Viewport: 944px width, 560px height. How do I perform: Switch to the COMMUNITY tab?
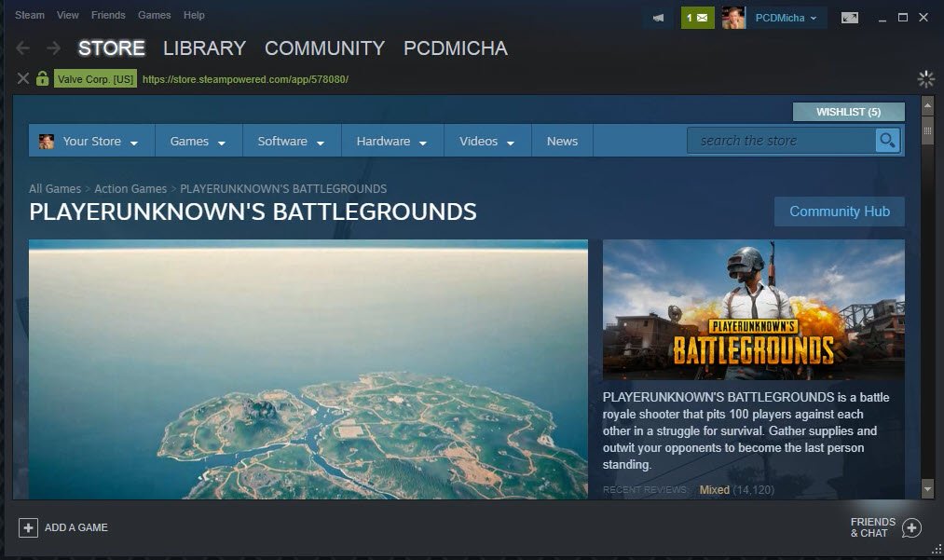[x=324, y=48]
